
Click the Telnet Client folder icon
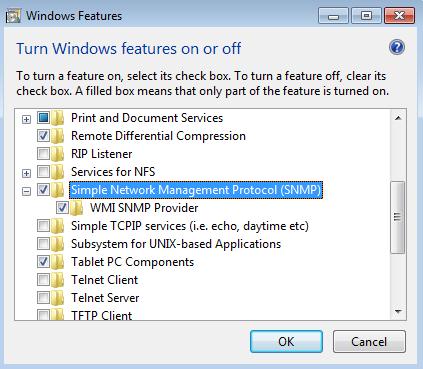tap(57, 280)
